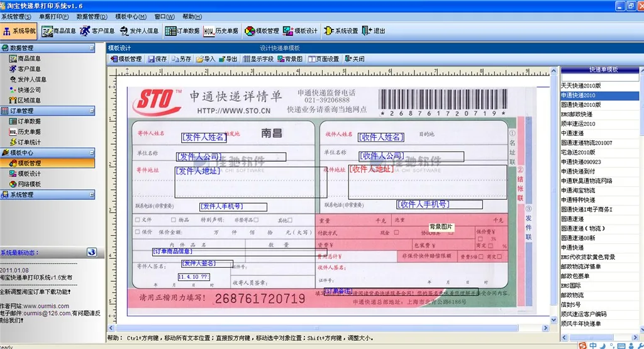Select the 宅急送2010版 template
This screenshot has height=349, width=644.
pos(599,152)
